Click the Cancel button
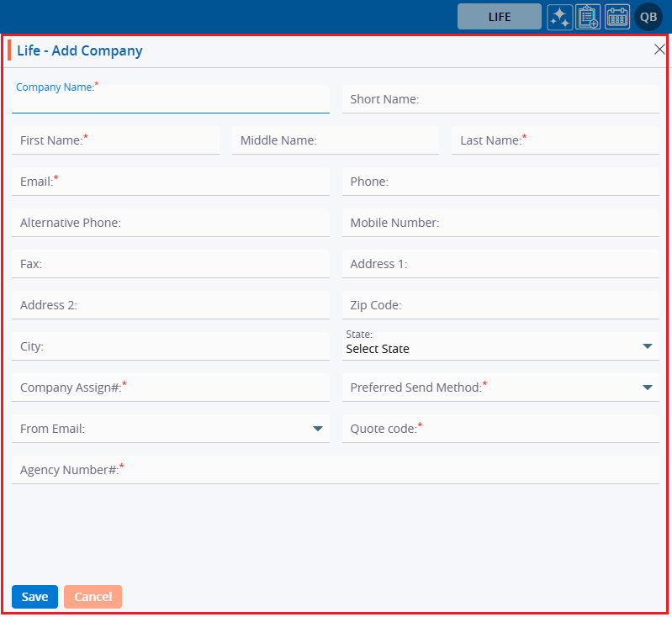 coord(93,597)
